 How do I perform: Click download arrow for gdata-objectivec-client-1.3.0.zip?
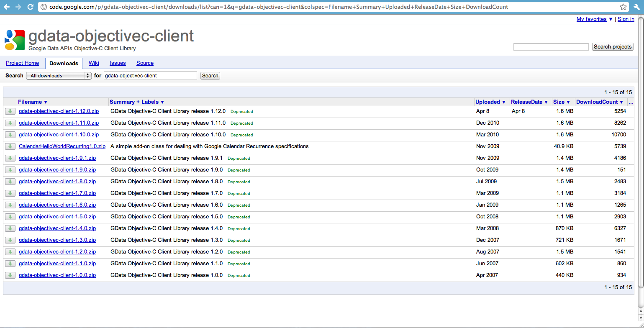10,240
